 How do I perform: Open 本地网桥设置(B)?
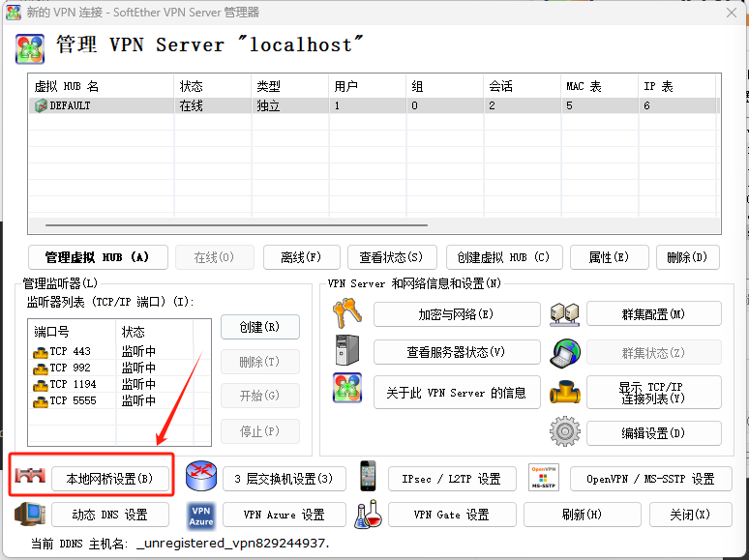[110, 479]
